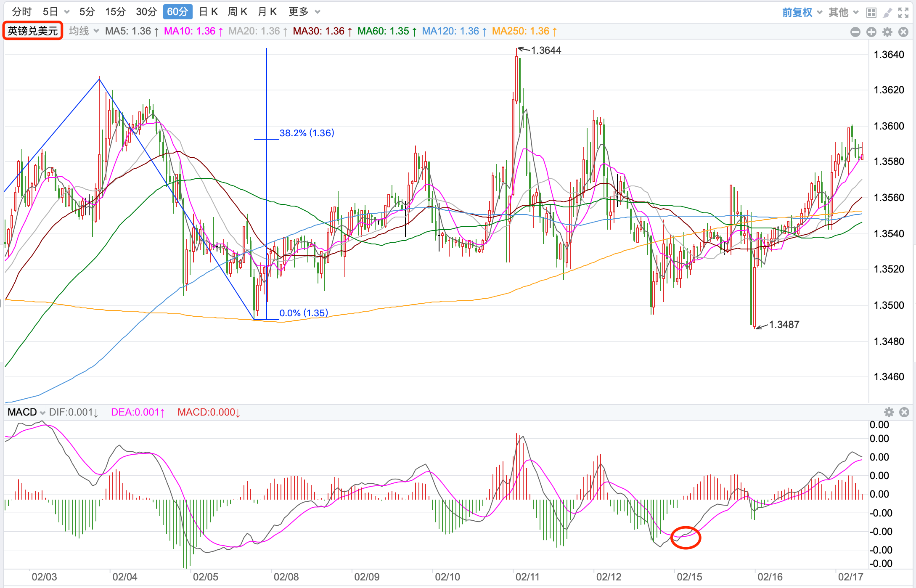Open the multi-chart grid layout icon

[871, 13]
